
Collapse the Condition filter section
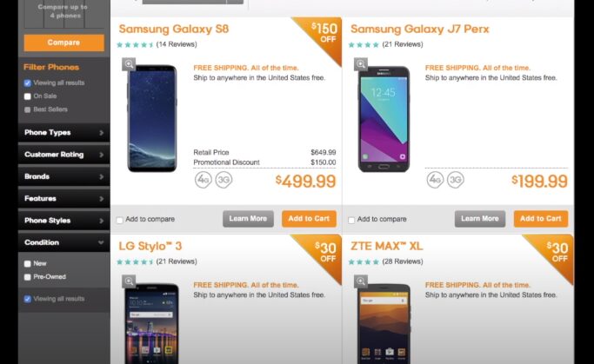pos(64,242)
